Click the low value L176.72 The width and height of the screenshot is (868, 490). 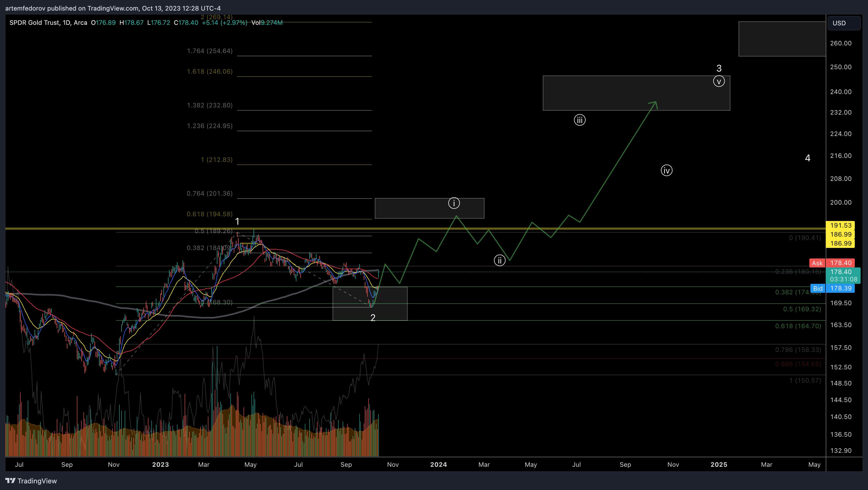pyautogui.click(x=158, y=22)
